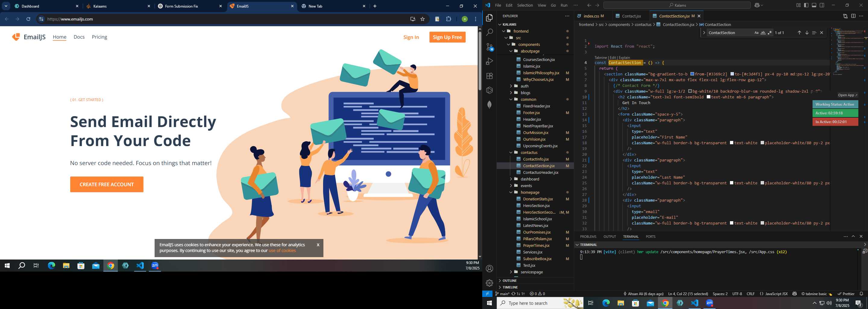Click the EmailJS logo
This screenshot has width=868, height=309.
29,37
